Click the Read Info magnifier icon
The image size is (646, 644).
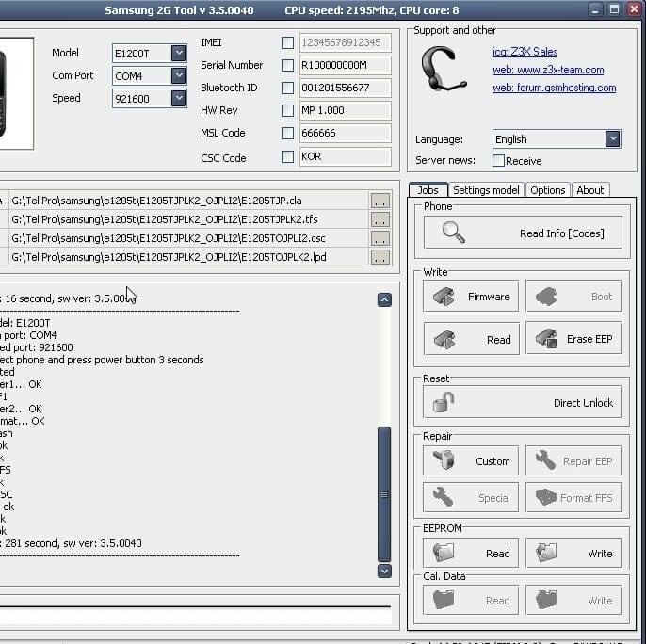click(x=454, y=233)
